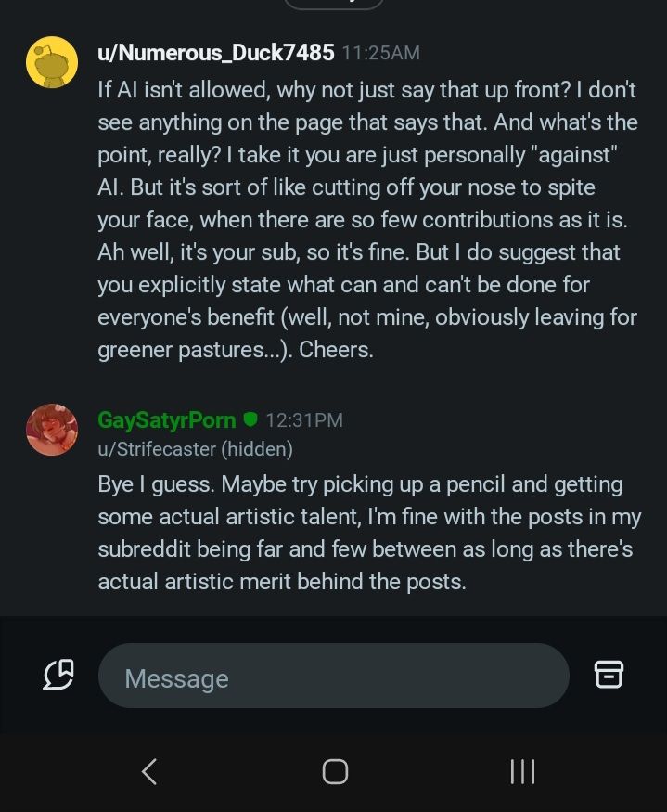Open GaySatyrPorn's profile by tapping the green username
Screen dimensions: 667x812
[x=166, y=419]
